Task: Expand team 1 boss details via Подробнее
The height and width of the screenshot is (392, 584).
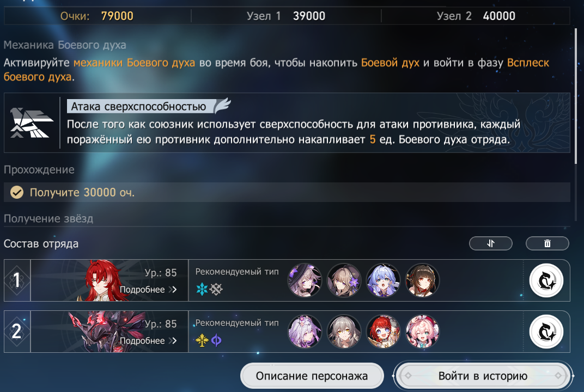Action: 148,290
